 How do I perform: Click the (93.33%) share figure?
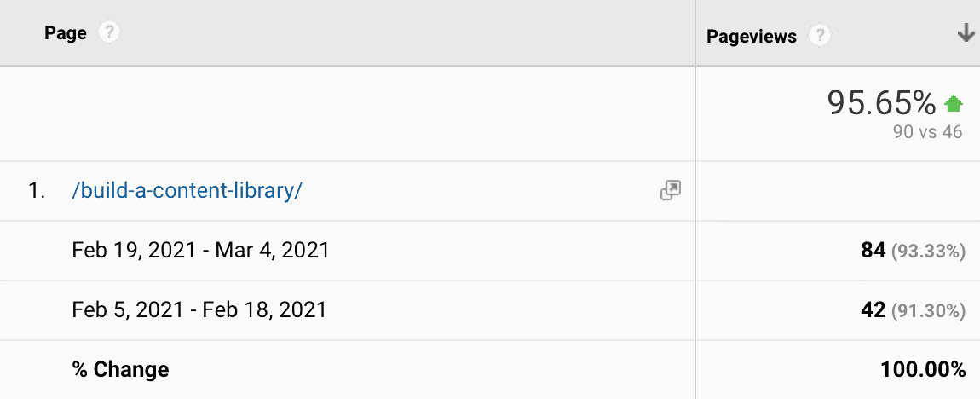pyautogui.click(x=928, y=252)
